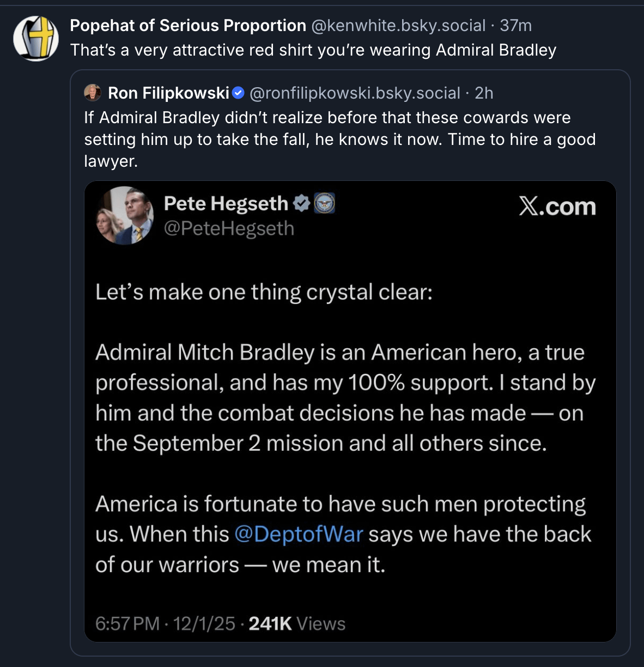Image resolution: width=644 pixels, height=667 pixels.
Task: Open the 37m post timestamp
Action: tap(515, 26)
